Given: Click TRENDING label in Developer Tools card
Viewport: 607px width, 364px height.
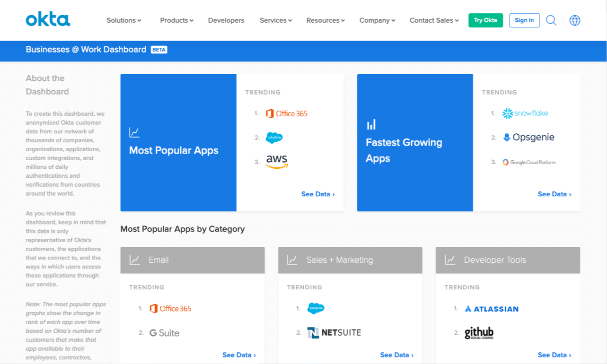Looking at the screenshot, I should pyautogui.click(x=462, y=287).
